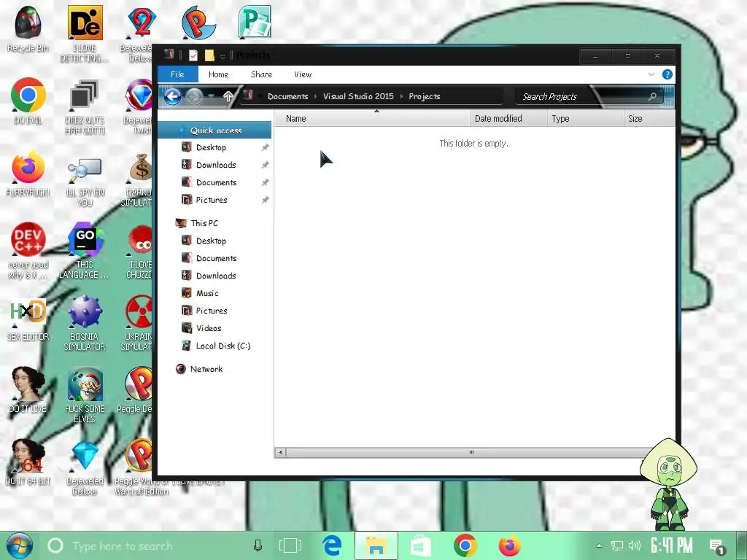This screenshot has height=560, width=747.
Task: Go up one folder level
Action: point(228,97)
